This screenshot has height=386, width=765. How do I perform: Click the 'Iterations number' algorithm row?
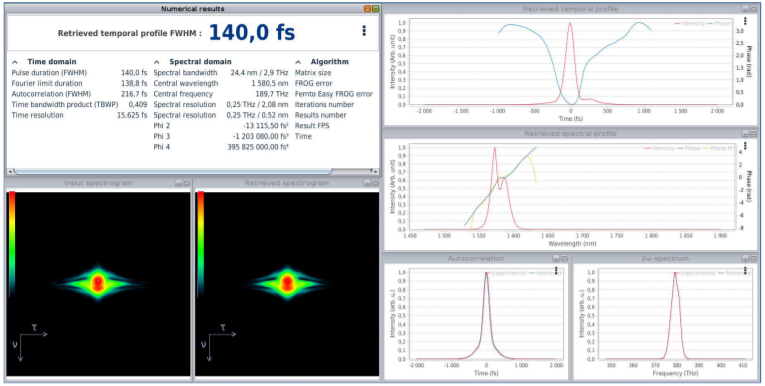324,104
